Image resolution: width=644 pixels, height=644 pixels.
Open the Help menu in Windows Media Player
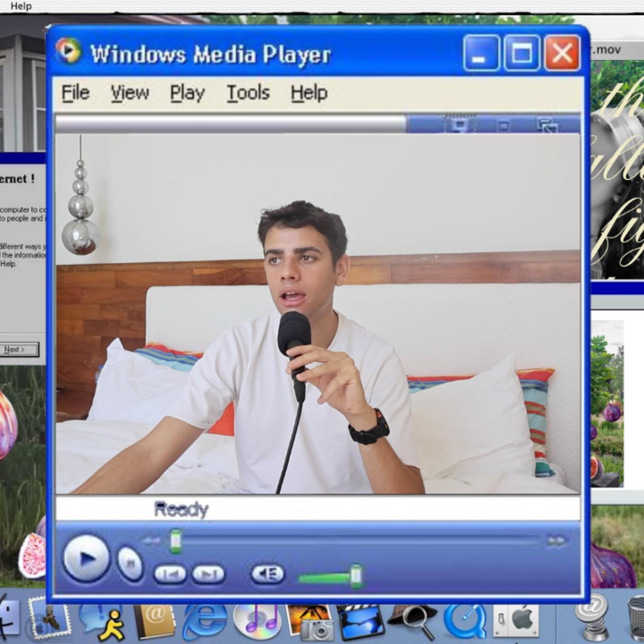point(309,92)
